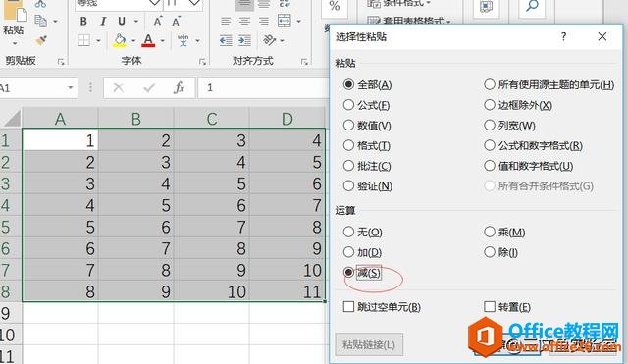Open the underline style dropdown arrow
The width and height of the screenshot is (628, 364).
click(x=136, y=22)
